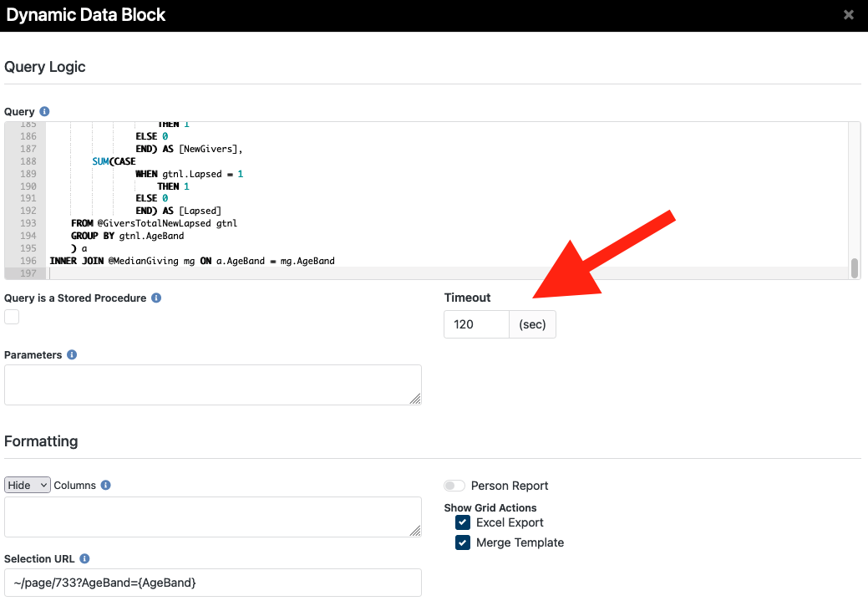868x606 pixels.
Task: Uncheck the Merge Template checkbox
Action: (463, 542)
